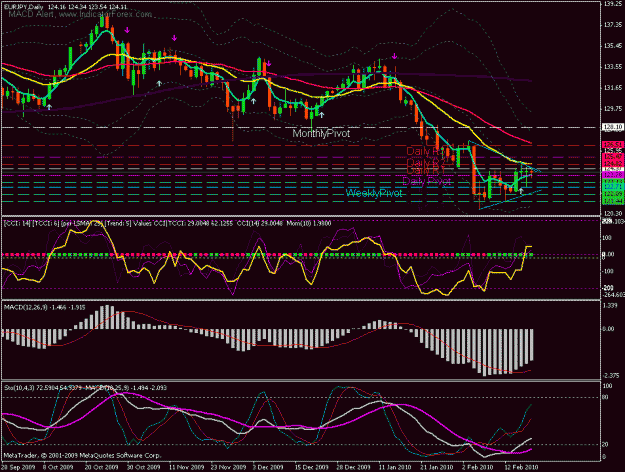Click the 2 Dec 2009 date label

click(269, 467)
